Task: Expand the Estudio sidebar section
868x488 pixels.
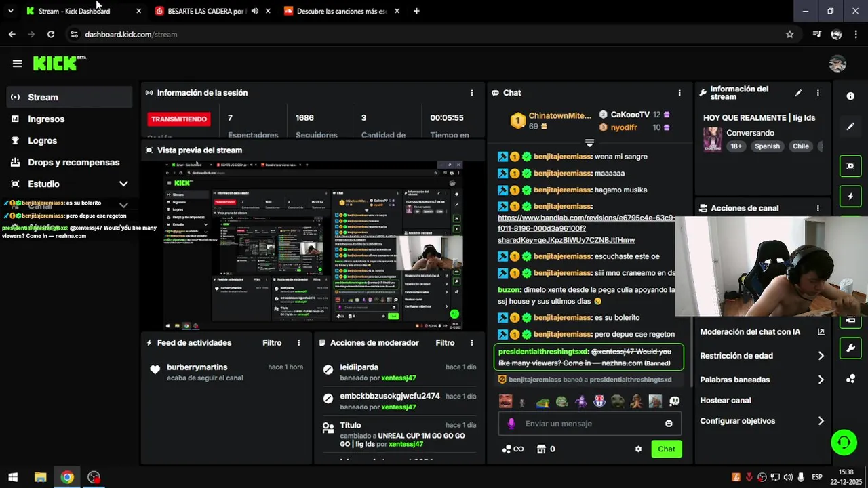Action: [x=123, y=184]
